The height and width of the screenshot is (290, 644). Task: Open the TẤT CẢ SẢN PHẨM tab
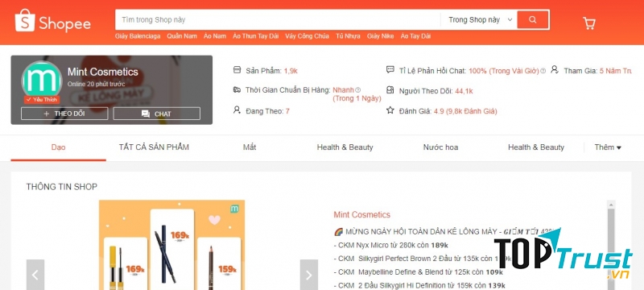[x=154, y=147]
